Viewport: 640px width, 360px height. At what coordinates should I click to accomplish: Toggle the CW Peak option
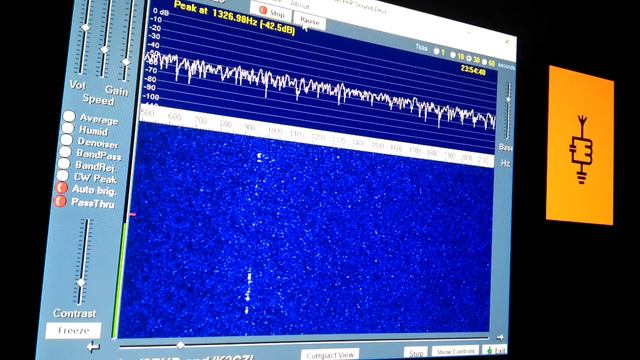tap(62, 176)
